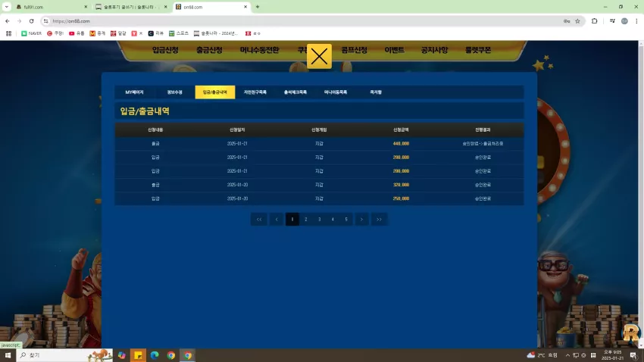Close the full91.com tab
Image resolution: width=644 pixels, height=362 pixels.
point(86,7)
